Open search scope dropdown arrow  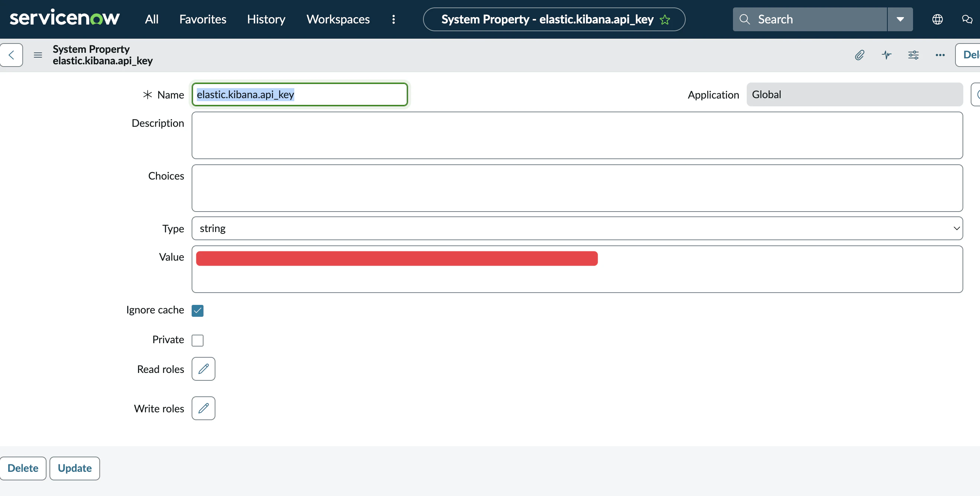(900, 19)
